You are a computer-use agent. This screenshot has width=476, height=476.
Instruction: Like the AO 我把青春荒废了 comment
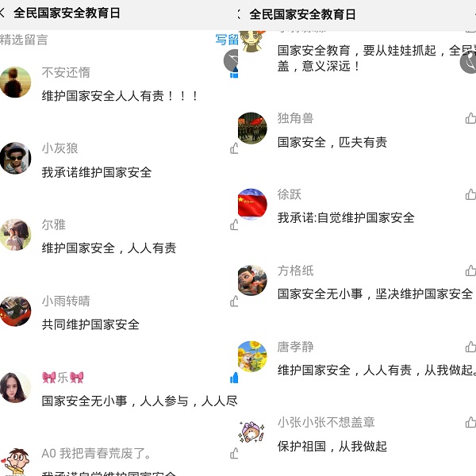click(234, 454)
